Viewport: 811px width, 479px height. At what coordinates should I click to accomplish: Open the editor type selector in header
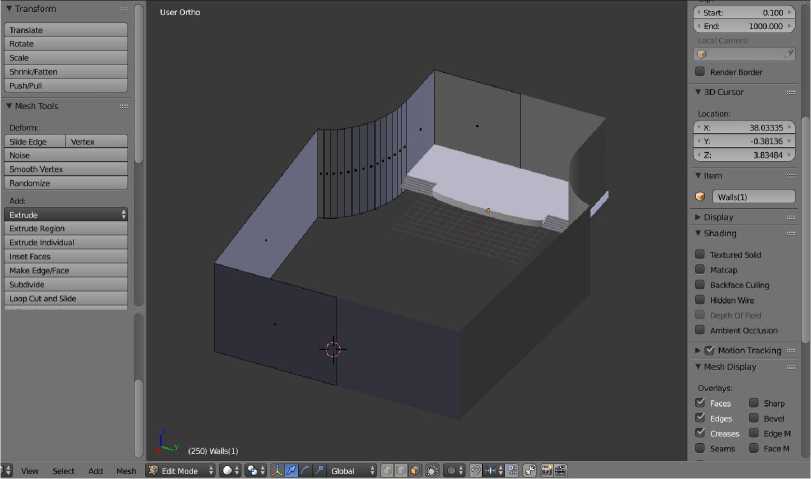[x=7, y=470]
